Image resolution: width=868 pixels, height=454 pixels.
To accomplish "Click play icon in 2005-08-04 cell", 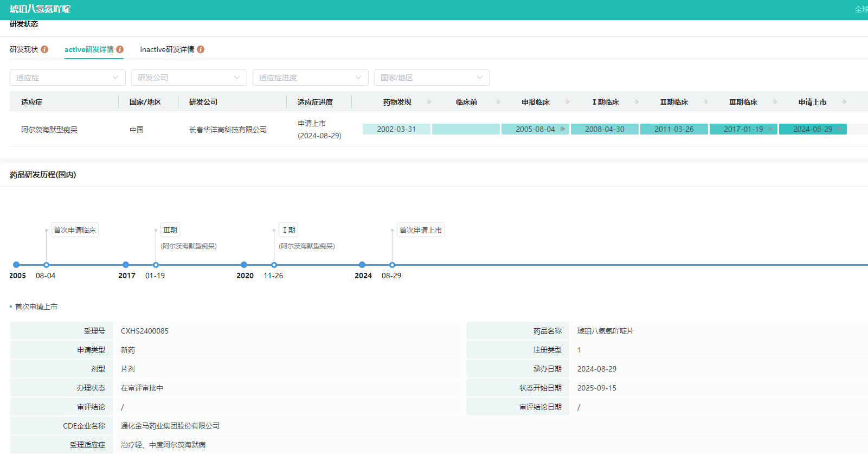I will pos(563,129).
